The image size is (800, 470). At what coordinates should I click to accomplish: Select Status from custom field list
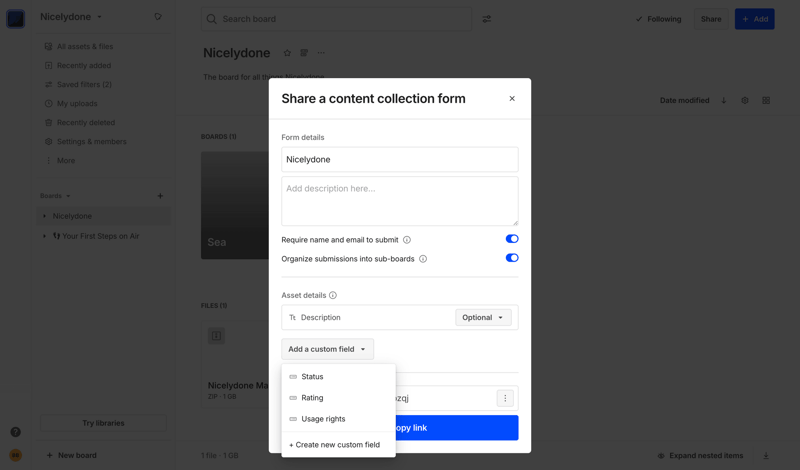[312, 377]
